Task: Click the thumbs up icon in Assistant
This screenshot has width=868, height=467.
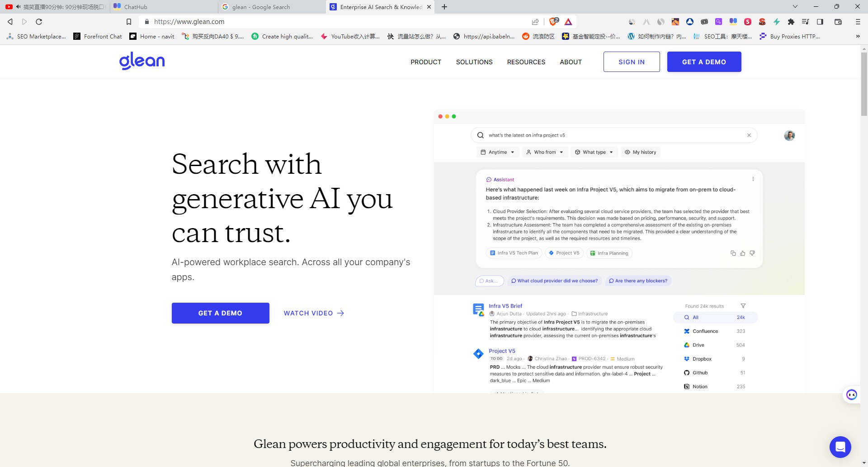Action: coord(742,253)
